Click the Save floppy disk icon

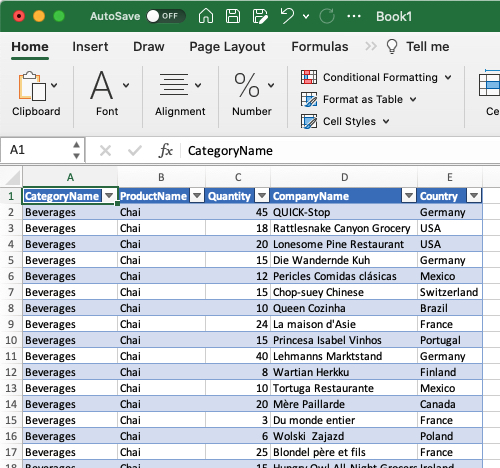[233, 16]
